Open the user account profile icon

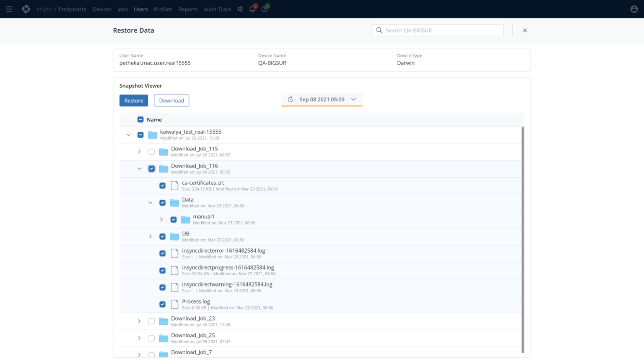click(634, 9)
